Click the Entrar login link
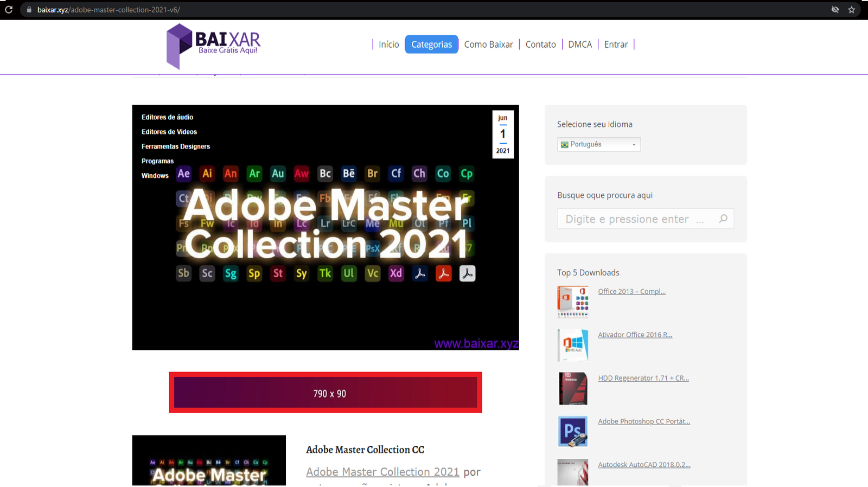 [616, 44]
